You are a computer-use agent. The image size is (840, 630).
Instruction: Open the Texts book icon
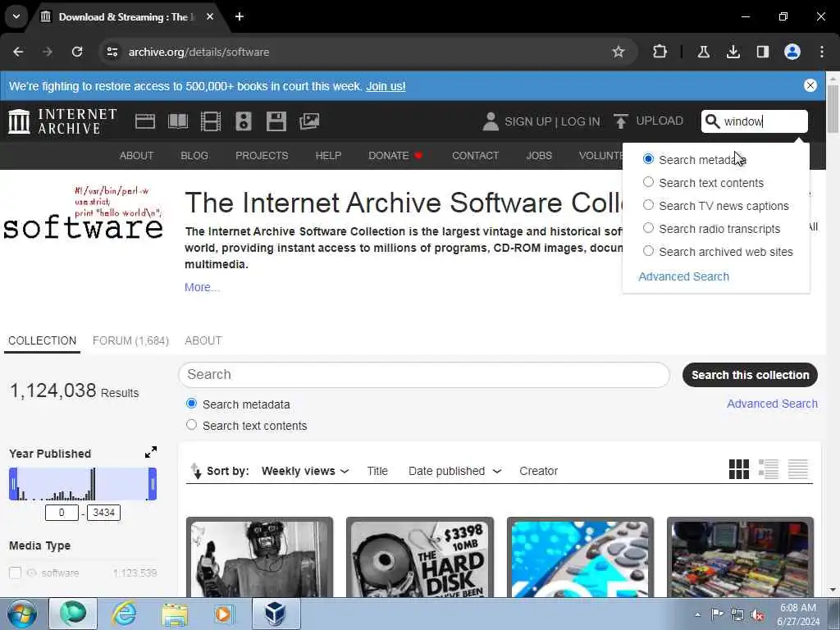(178, 121)
